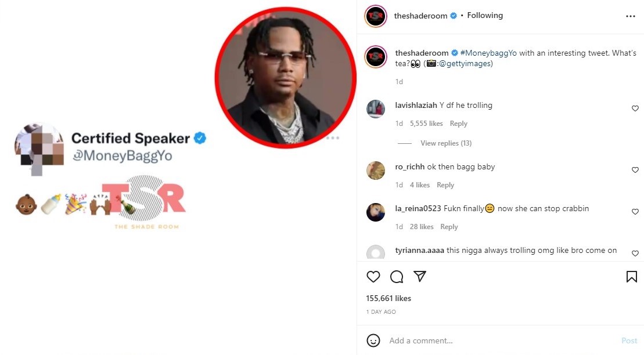This screenshot has height=355, width=644.
Task: Save the post with the bookmark icon
Action: tap(631, 277)
